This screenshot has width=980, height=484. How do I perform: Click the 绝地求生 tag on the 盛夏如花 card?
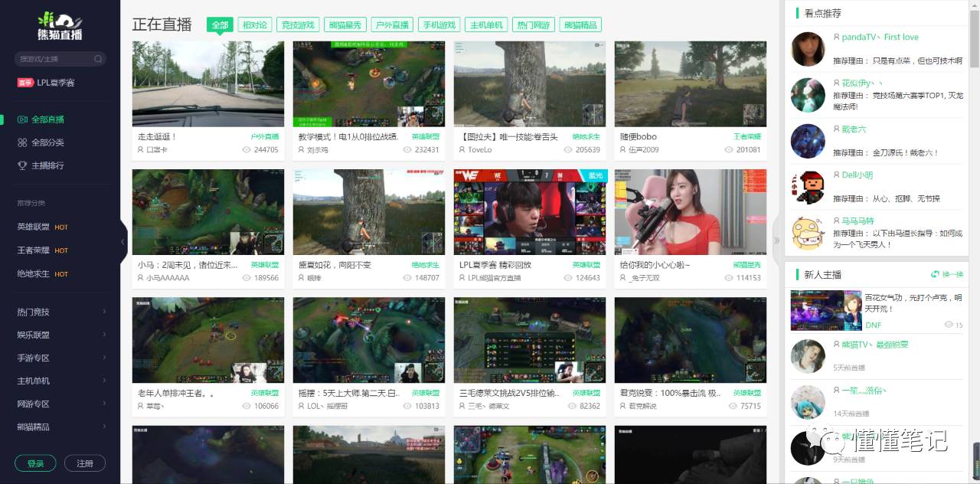coord(426,265)
